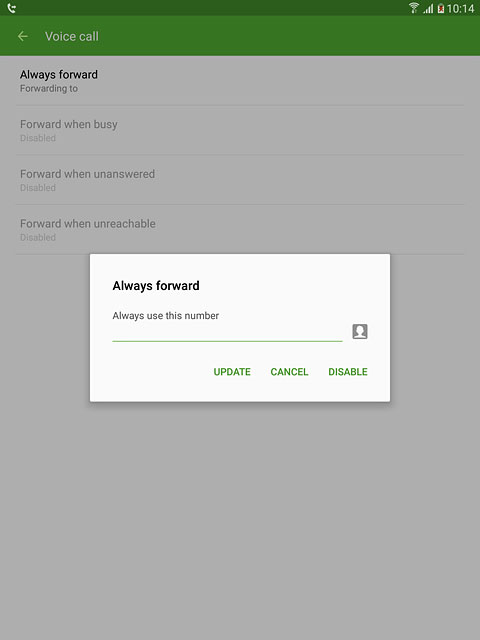Tap the battery icon in status bar

(x=440, y=8)
